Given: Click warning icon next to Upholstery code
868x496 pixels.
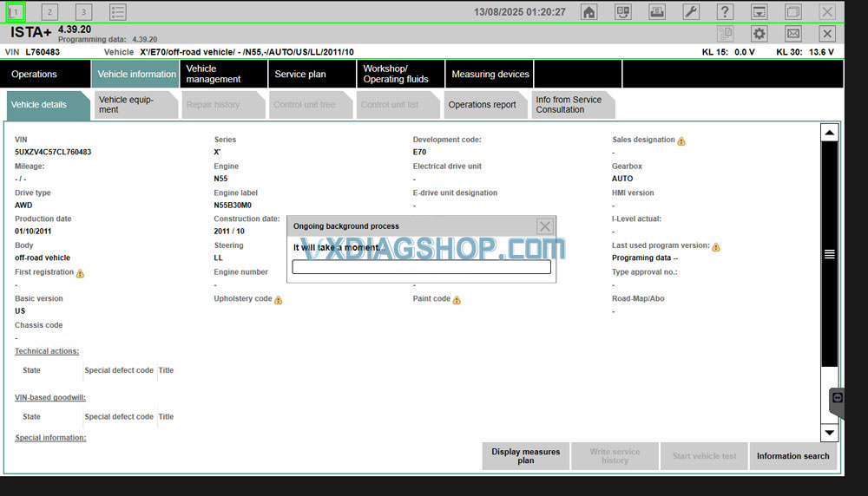Looking at the screenshot, I should (x=279, y=300).
